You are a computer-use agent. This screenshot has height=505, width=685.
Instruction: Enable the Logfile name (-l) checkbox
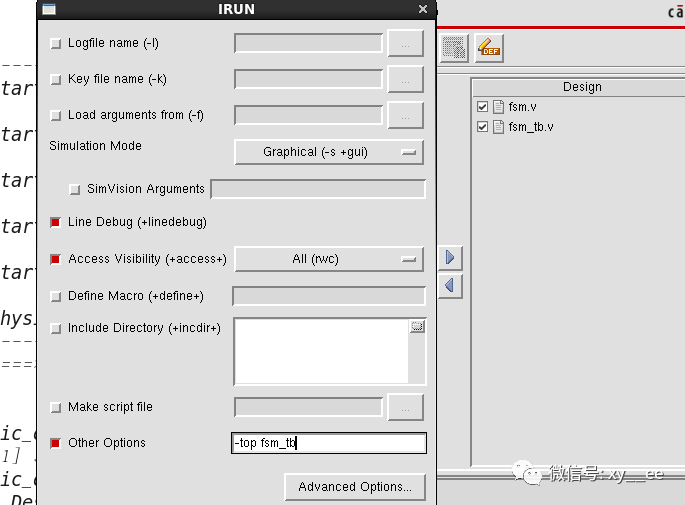point(55,43)
